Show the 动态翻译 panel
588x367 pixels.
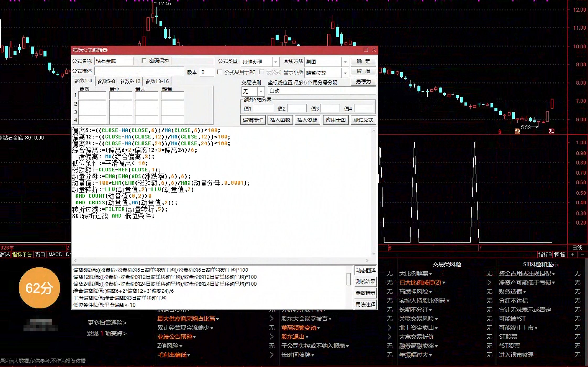point(366,270)
